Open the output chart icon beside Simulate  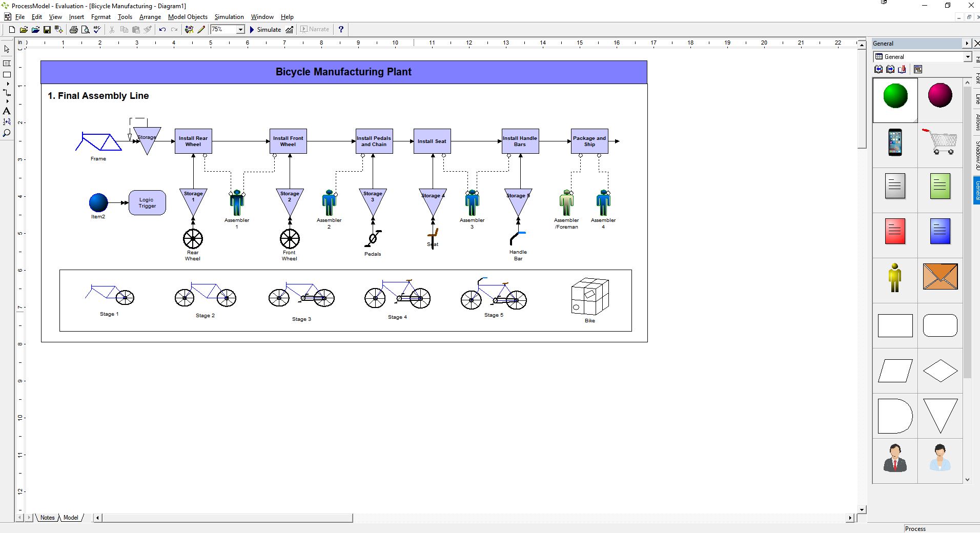(x=290, y=30)
